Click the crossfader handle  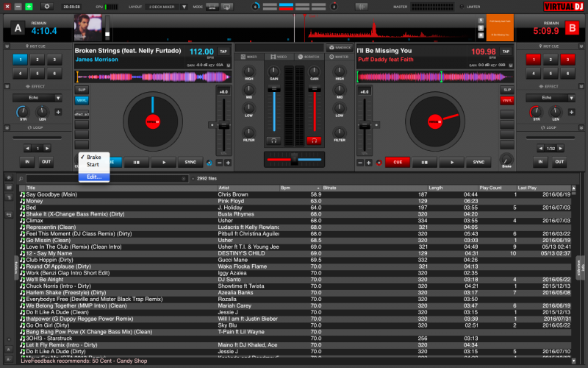tap(295, 159)
